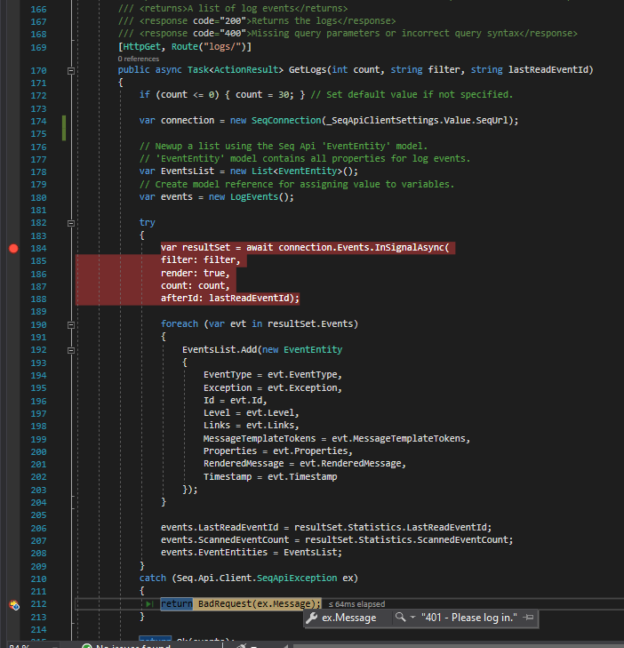Click the catch keyword on line 210
624x648 pixels.
[x=152, y=578]
